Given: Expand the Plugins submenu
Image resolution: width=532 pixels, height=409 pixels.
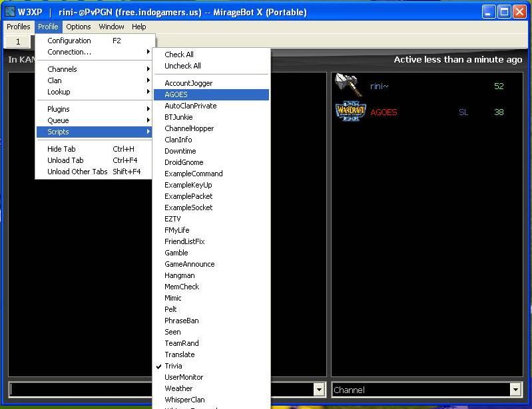Looking at the screenshot, I should coord(95,109).
